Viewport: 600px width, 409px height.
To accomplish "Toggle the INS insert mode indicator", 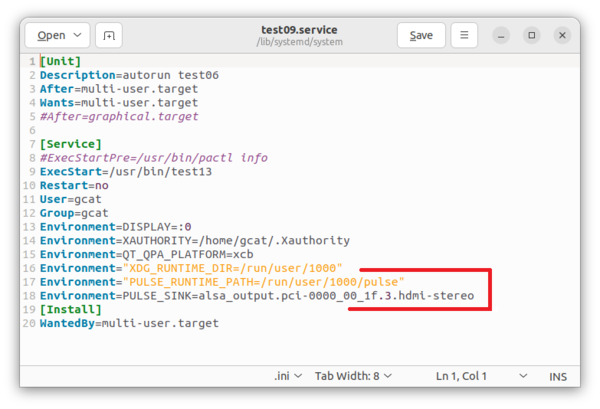I will (x=557, y=376).
